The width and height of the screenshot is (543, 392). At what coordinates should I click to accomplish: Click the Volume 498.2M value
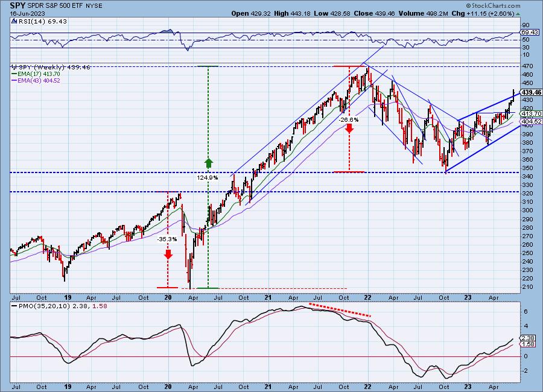point(423,13)
